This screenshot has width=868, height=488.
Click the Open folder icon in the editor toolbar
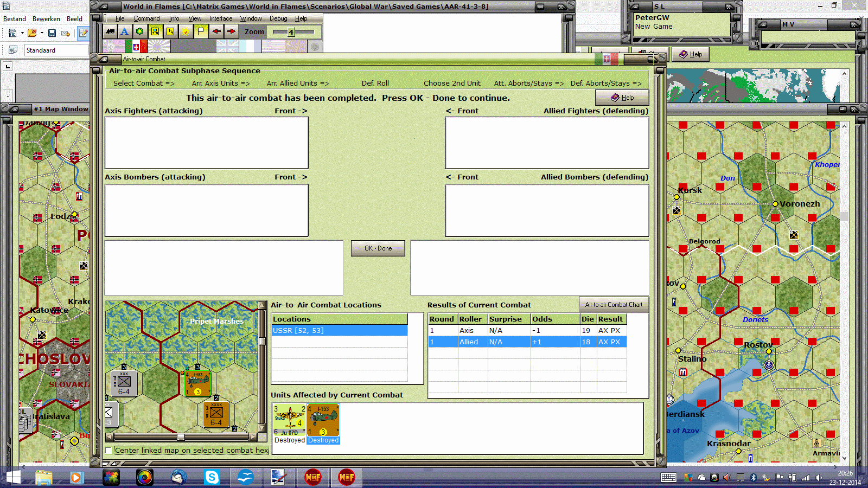coord(32,33)
